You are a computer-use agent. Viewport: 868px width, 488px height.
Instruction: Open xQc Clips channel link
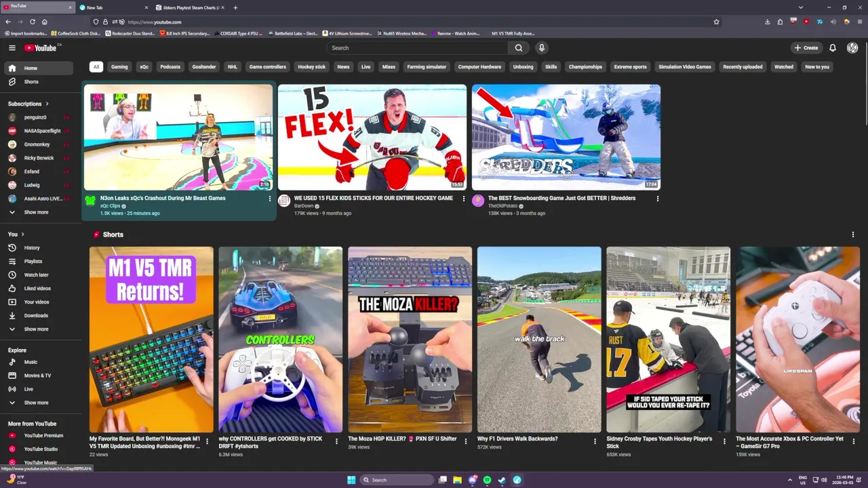tap(110, 206)
